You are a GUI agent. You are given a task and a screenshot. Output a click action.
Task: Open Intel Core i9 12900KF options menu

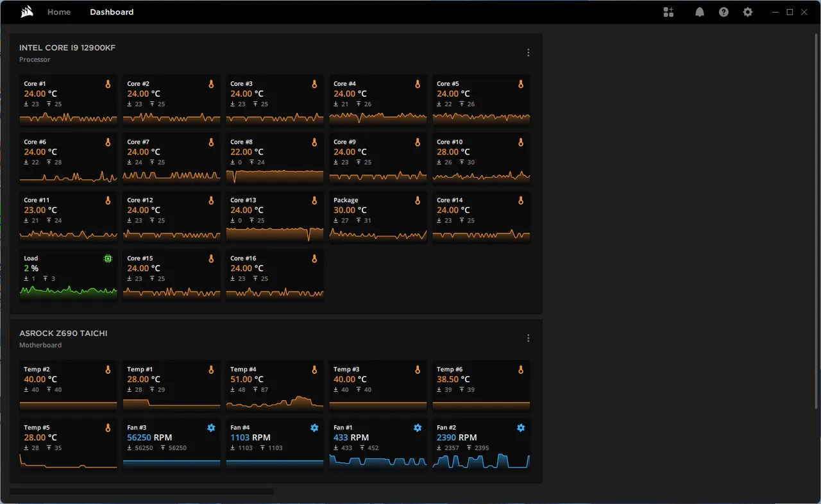pos(529,53)
